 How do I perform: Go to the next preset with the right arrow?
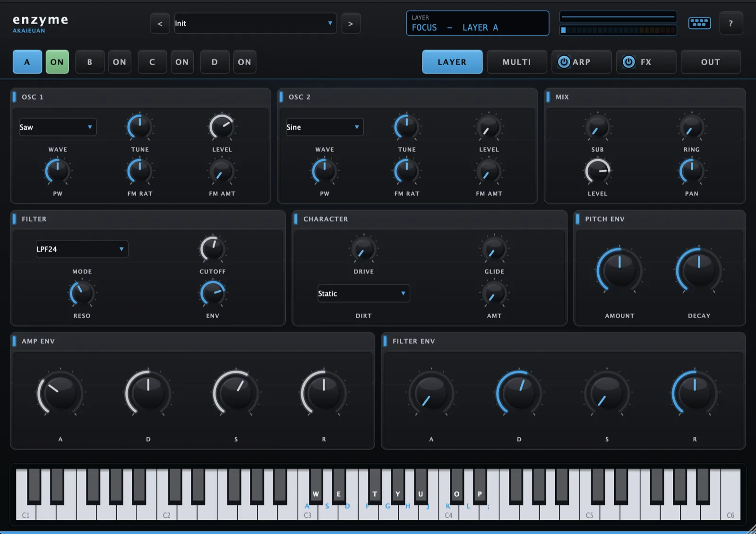(351, 24)
